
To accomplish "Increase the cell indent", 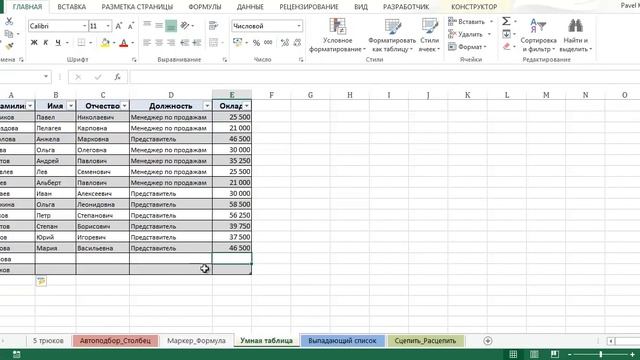I will 197,42.
